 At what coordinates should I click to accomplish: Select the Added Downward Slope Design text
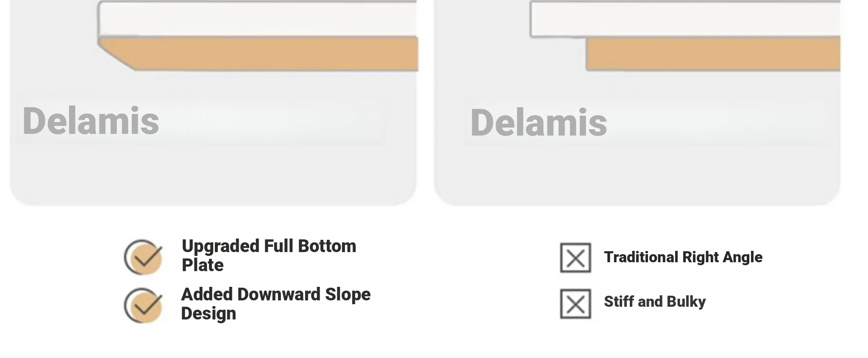pos(275,304)
